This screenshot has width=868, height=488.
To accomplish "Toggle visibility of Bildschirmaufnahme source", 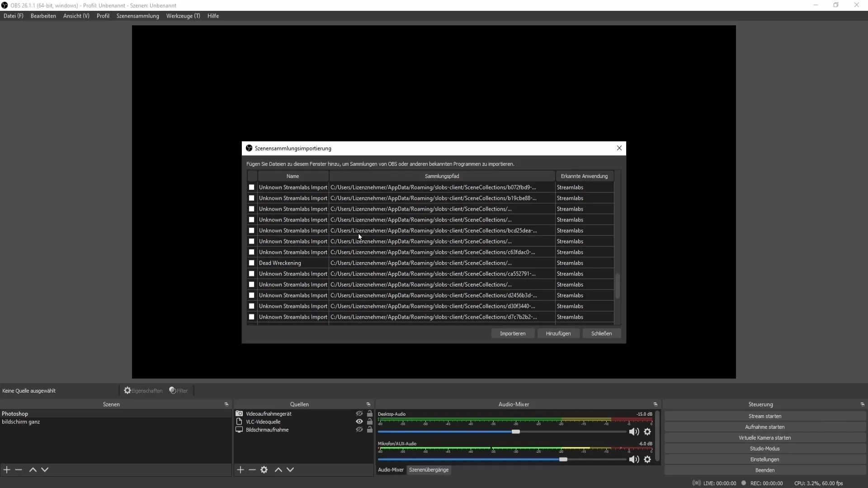I will tap(359, 430).
